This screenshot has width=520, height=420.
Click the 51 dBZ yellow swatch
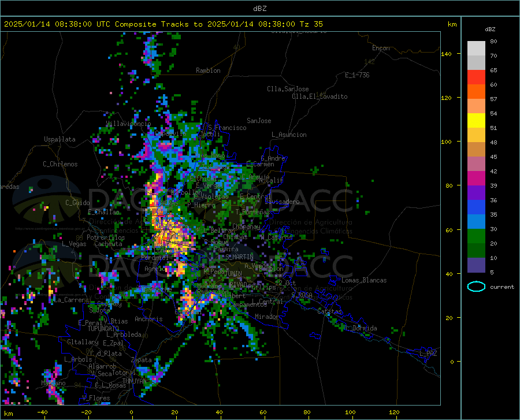click(x=476, y=121)
